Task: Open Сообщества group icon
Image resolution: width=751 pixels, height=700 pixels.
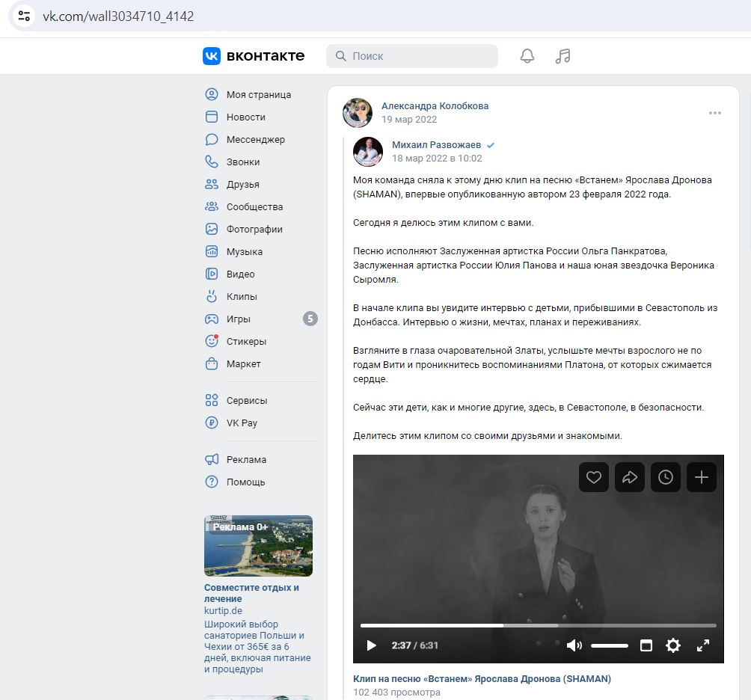Action: 212,207
